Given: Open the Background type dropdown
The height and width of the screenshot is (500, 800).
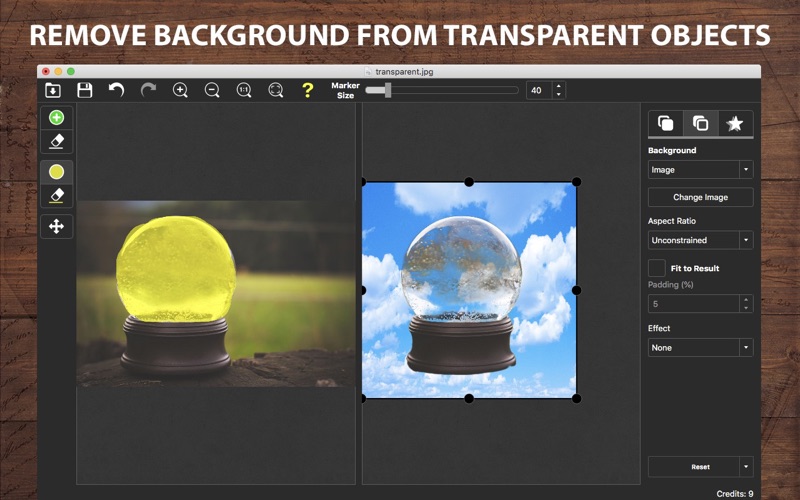Looking at the screenshot, I should click(700, 170).
